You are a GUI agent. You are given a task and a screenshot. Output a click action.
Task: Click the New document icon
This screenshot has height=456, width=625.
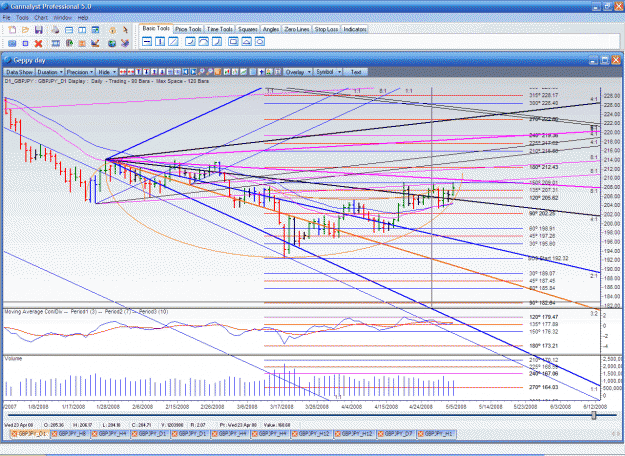click(x=12, y=30)
